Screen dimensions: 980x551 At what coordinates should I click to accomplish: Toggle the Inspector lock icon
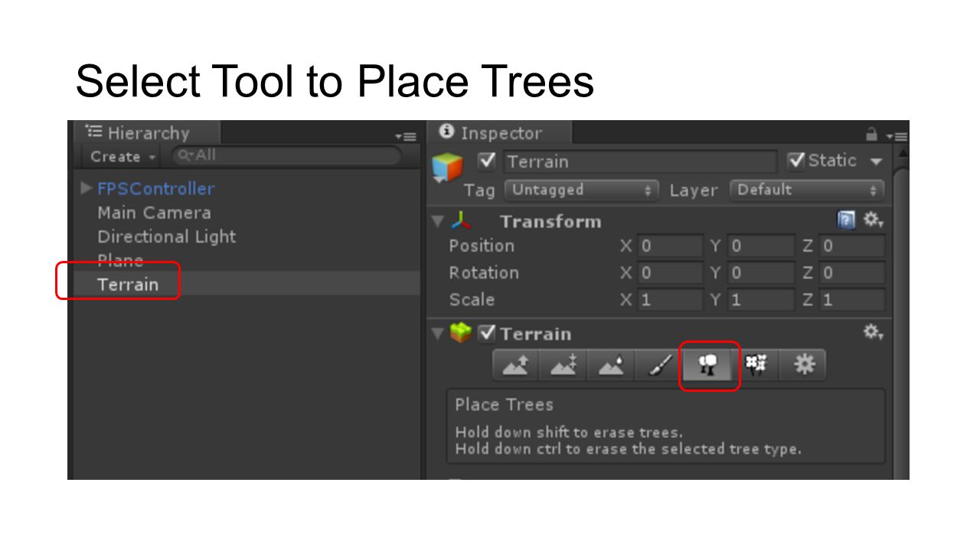[871, 135]
